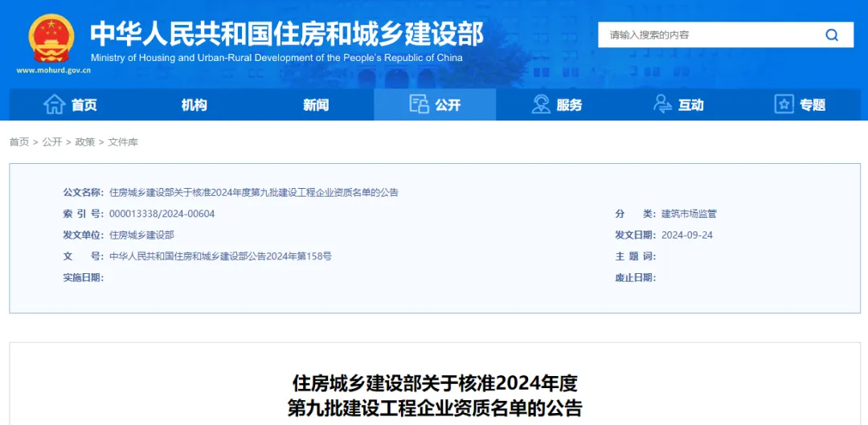The width and height of the screenshot is (868, 425).
Task: Click the person icon beside 服务
Action: [x=540, y=104]
